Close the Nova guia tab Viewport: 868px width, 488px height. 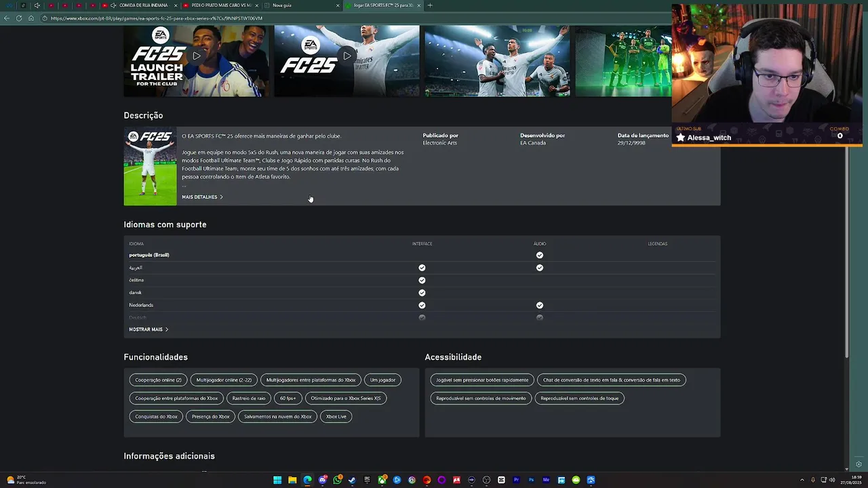coord(338,5)
